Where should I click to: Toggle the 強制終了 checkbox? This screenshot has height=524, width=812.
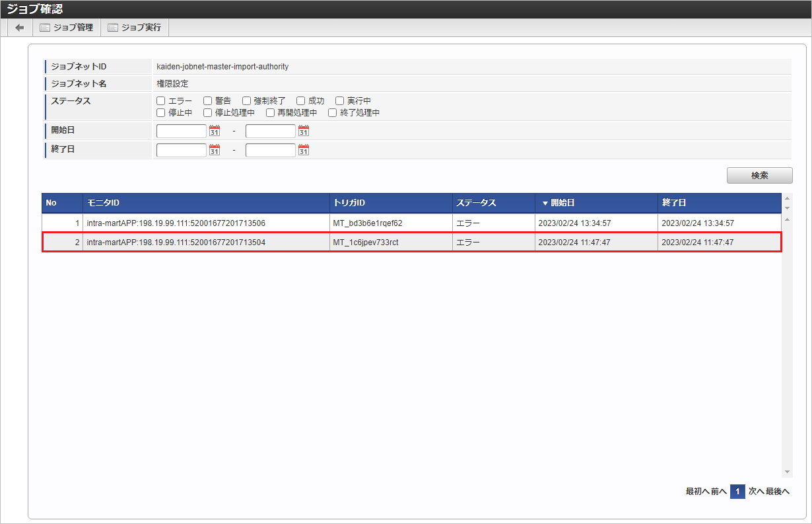point(246,101)
